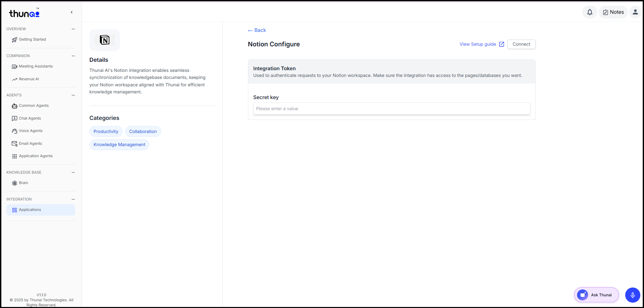Click the Ask Thunai chat bubble icon

[583, 295]
